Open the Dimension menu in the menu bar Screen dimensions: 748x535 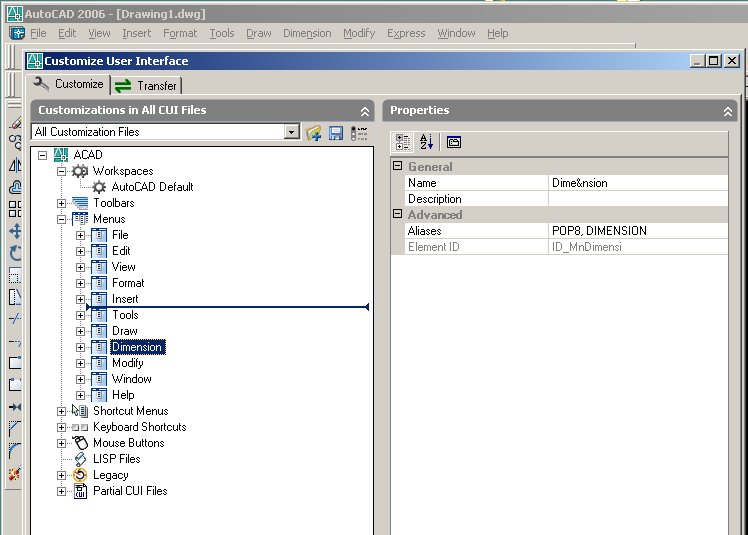coord(307,33)
